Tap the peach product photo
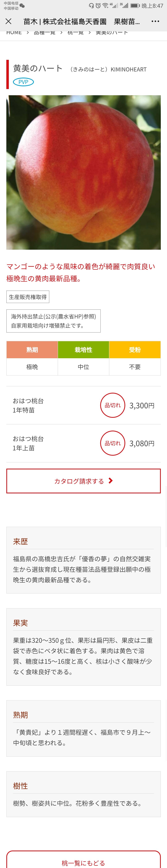The image size is (167, 868). click(83, 172)
